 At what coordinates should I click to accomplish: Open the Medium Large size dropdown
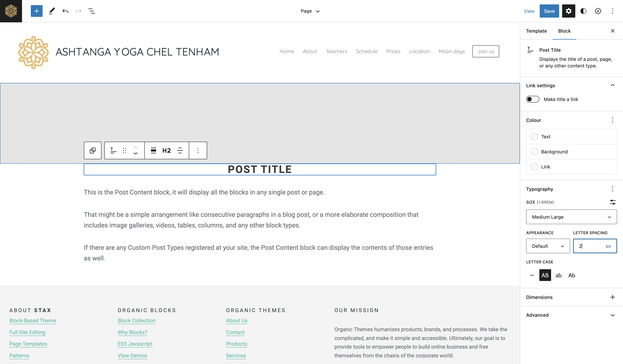pyautogui.click(x=571, y=217)
